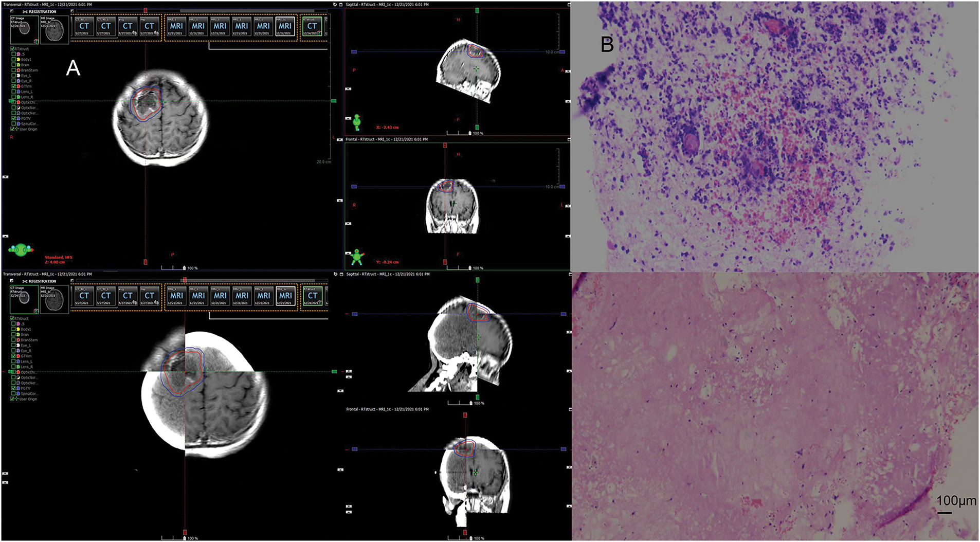Click red slice slider handle atop top transversal view
980x542 pixels.
[146, 10]
